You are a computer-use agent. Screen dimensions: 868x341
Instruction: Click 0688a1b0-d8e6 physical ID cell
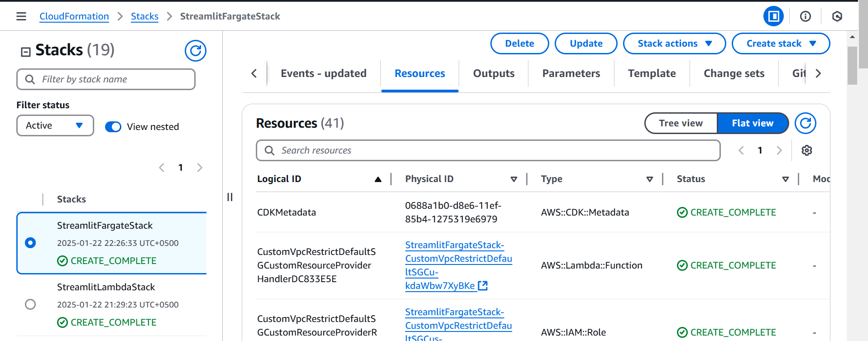(453, 212)
